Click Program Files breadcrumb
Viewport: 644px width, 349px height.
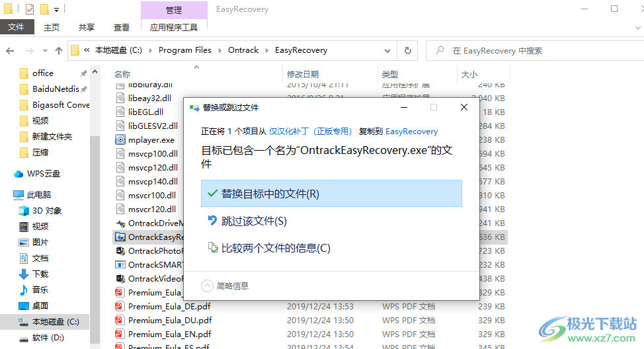(185, 50)
